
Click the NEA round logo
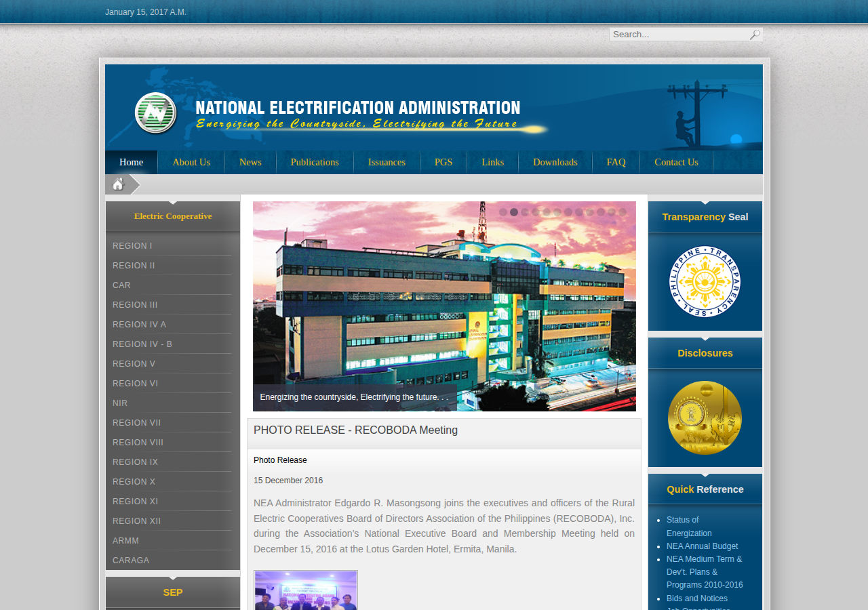click(155, 113)
